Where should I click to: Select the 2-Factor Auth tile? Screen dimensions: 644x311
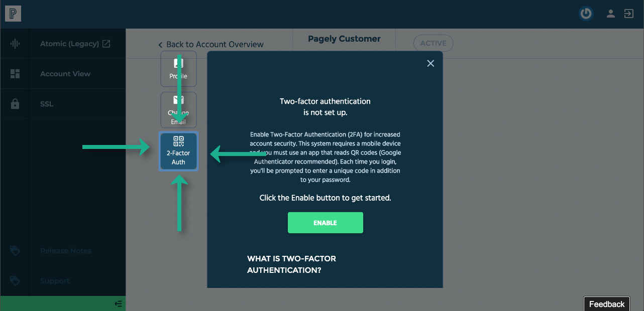coord(178,151)
